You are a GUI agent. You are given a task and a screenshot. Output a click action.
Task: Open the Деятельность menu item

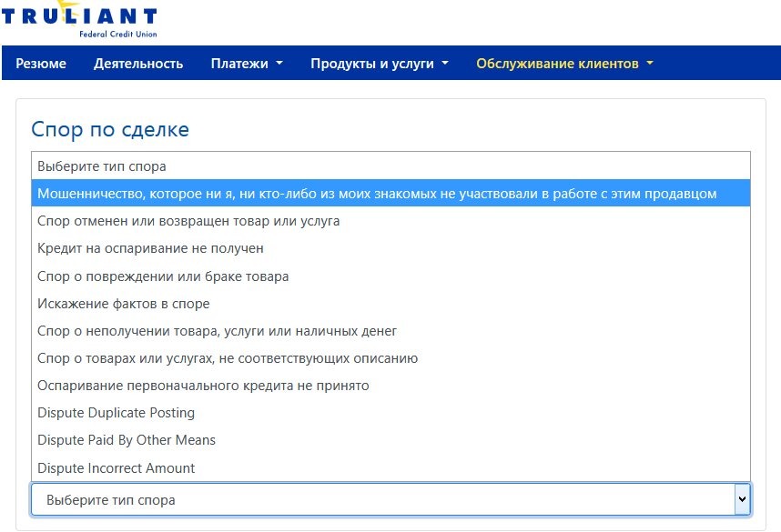(x=138, y=64)
